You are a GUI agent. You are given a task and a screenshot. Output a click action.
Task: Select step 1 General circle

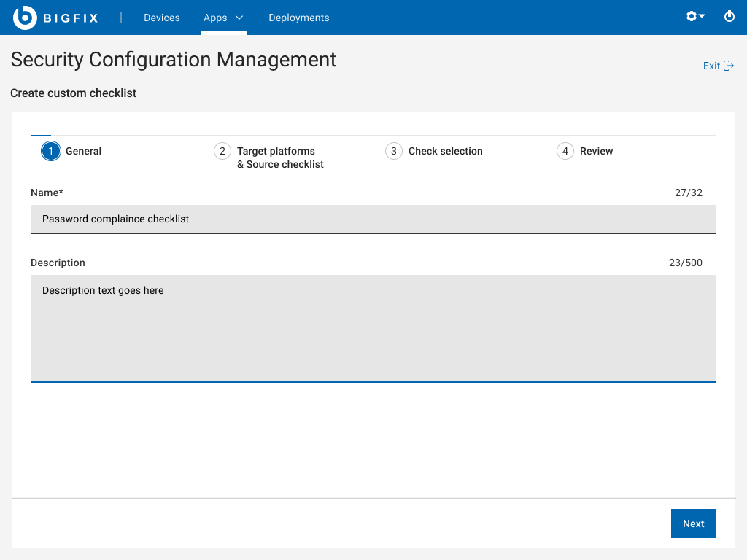51,152
